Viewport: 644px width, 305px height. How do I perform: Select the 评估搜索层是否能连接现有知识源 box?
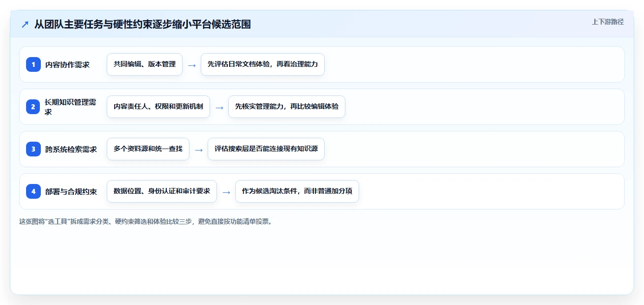pyautogui.click(x=266, y=149)
